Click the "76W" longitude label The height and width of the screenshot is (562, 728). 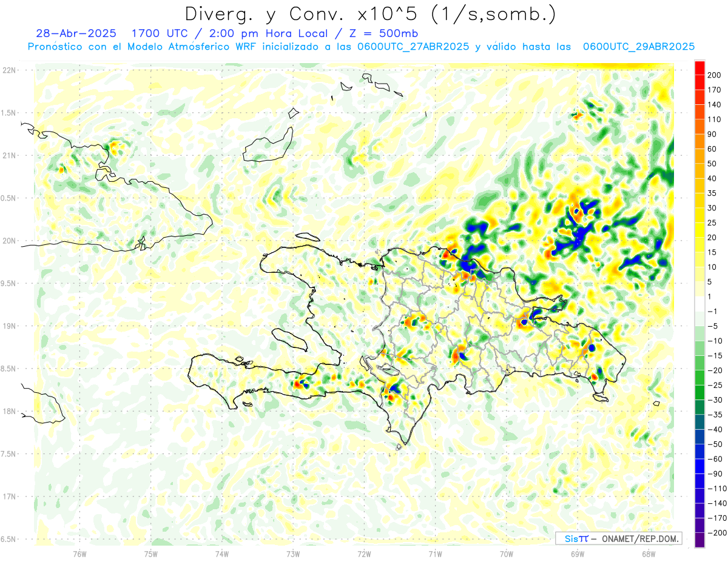(x=79, y=553)
